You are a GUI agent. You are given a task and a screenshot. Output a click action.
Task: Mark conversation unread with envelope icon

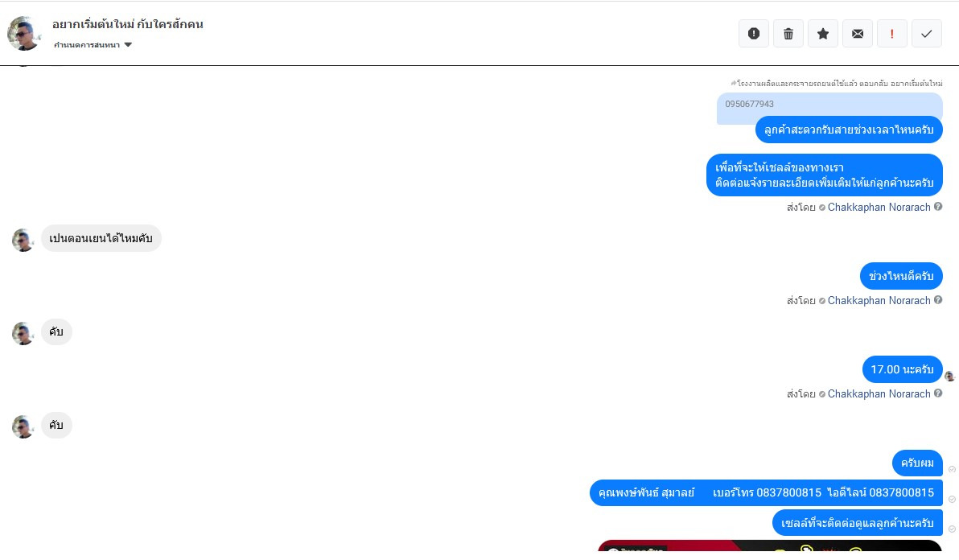[858, 34]
